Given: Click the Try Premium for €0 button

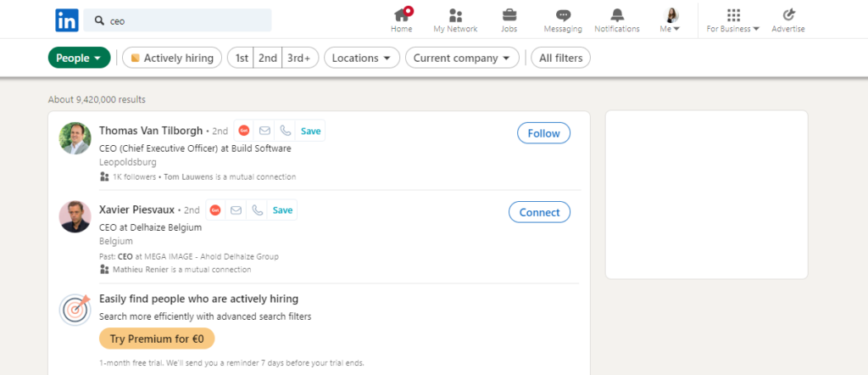Looking at the screenshot, I should coord(157,339).
